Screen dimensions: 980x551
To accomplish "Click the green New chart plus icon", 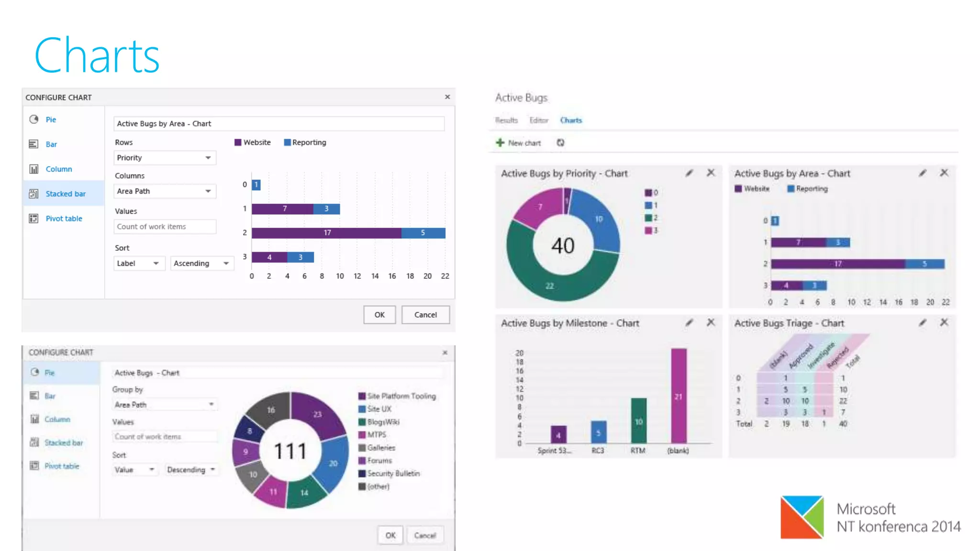I will (500, 143).
